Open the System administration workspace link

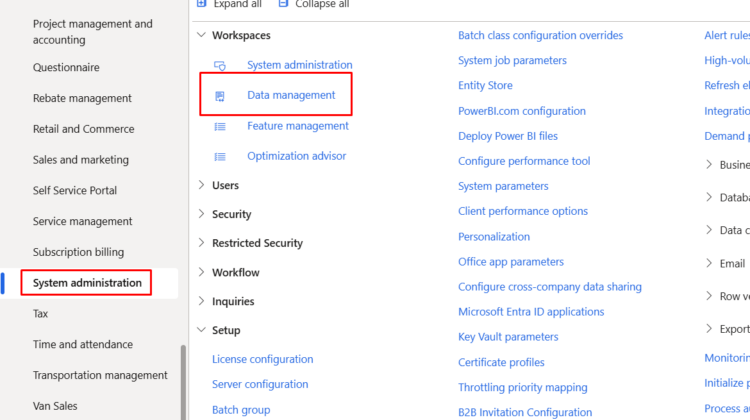tap(299, 65)
